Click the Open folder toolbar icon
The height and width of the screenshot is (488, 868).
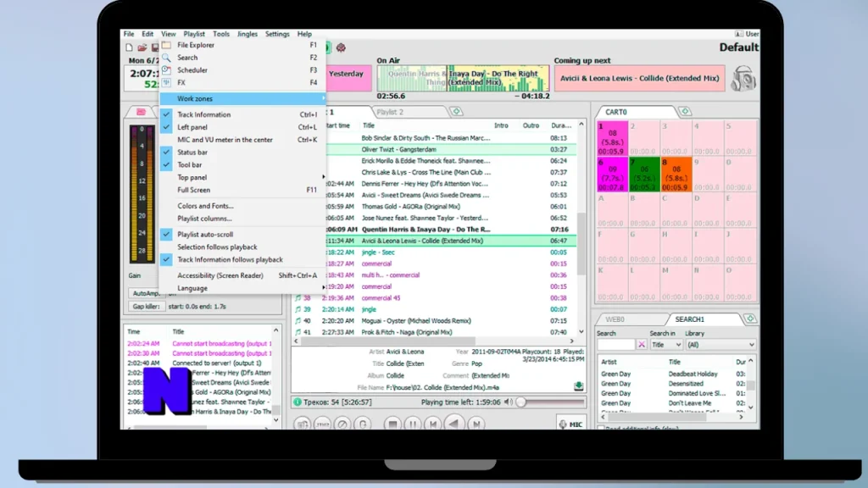coord(142,47)
